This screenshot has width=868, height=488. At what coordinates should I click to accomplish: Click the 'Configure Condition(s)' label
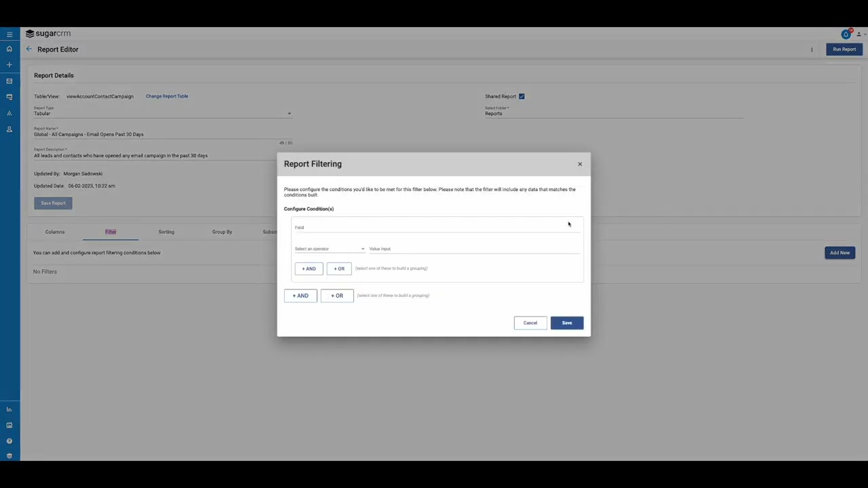(309, 209)
